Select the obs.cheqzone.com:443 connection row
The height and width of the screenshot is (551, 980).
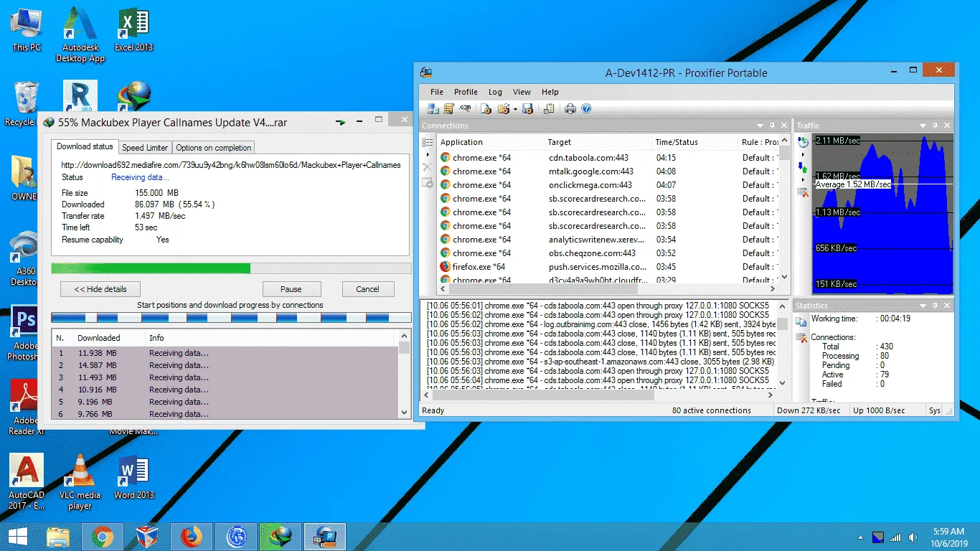(608, 253)
